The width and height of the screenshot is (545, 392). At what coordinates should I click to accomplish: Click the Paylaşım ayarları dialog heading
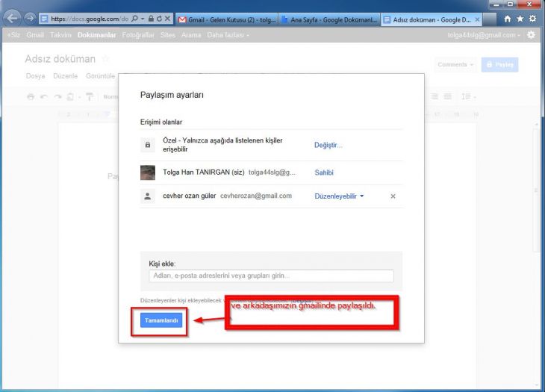tap(172, 96)
